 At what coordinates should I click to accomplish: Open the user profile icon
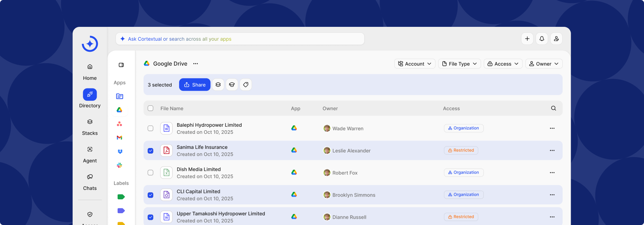point(556,39)
